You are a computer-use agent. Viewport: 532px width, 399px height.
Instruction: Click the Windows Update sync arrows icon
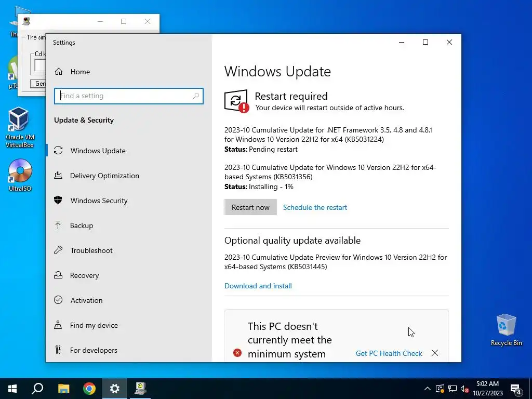pyautogui.click(x=58, y=150)
